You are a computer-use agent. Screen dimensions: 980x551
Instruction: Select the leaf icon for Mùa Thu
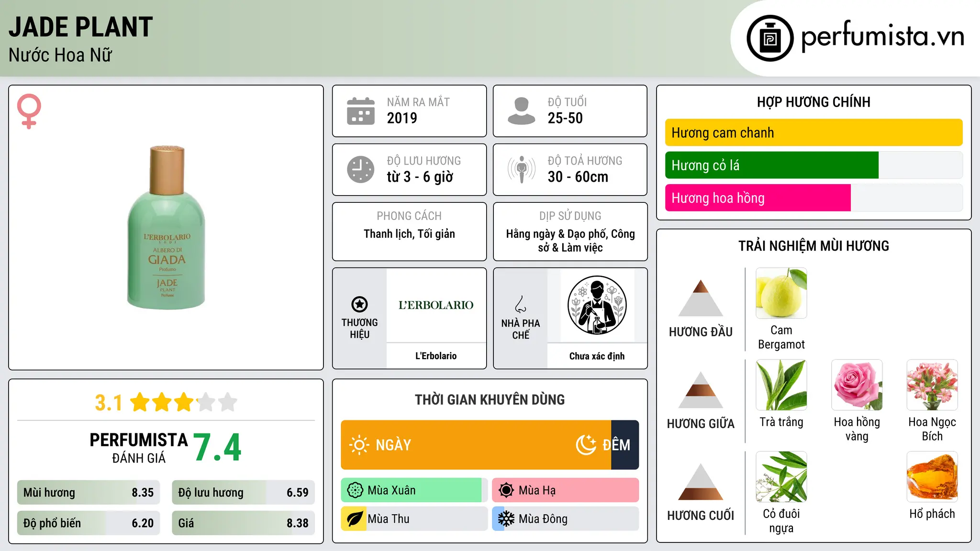click(x=355, y=519)
